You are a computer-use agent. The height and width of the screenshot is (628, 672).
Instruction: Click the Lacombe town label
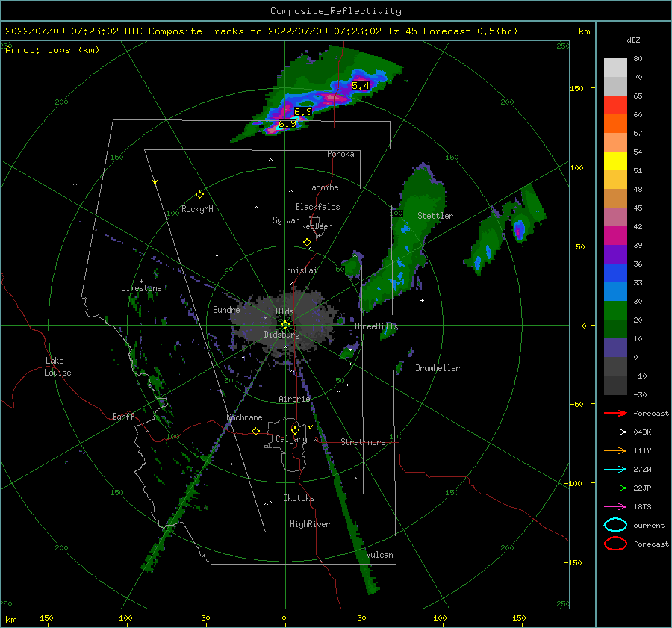[x=323, y=187]
